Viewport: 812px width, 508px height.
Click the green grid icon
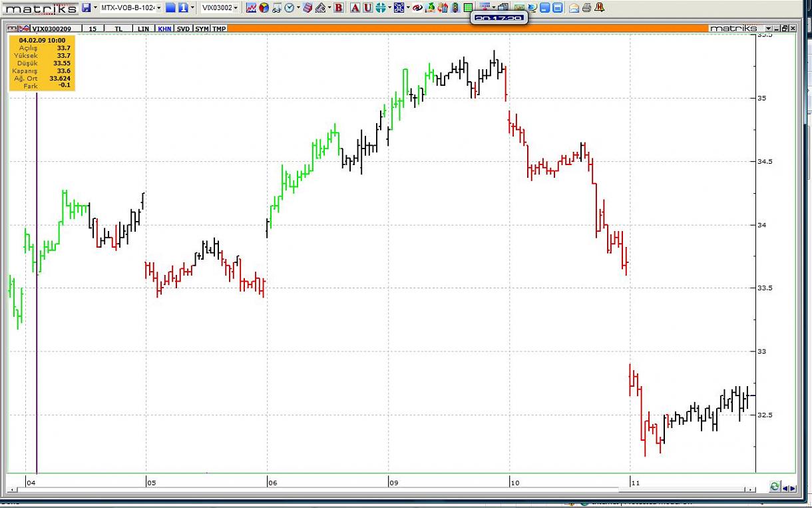468,7
